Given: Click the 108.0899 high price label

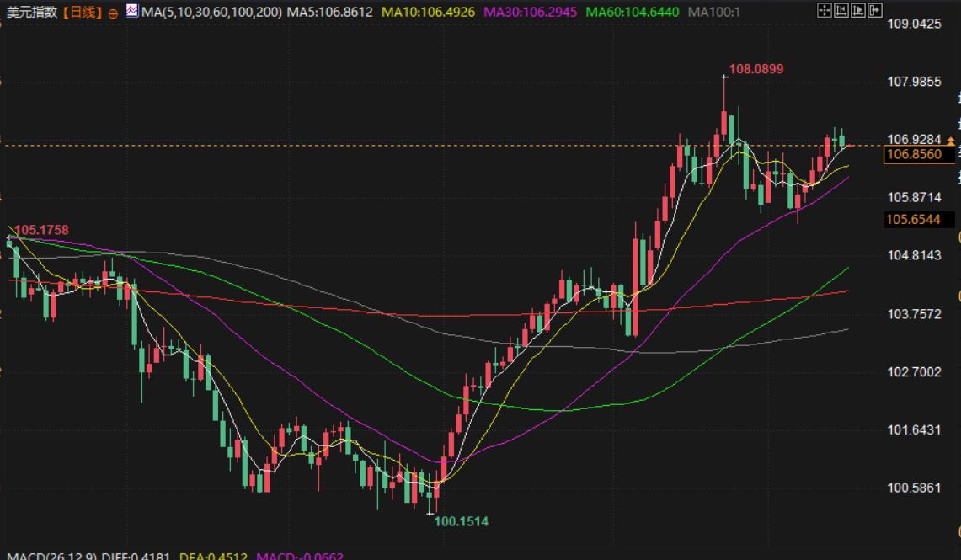Looking at the screenshot, I should [755, 69].
